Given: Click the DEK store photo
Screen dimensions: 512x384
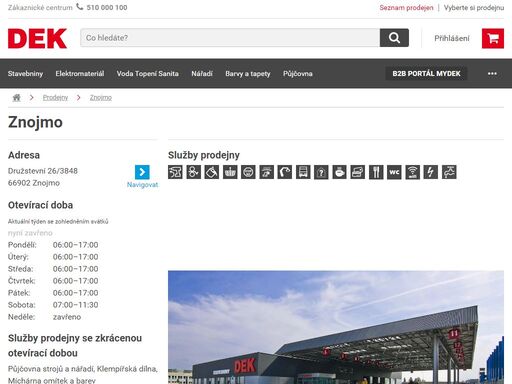Looking at the screenshot, I should (336, 327).
